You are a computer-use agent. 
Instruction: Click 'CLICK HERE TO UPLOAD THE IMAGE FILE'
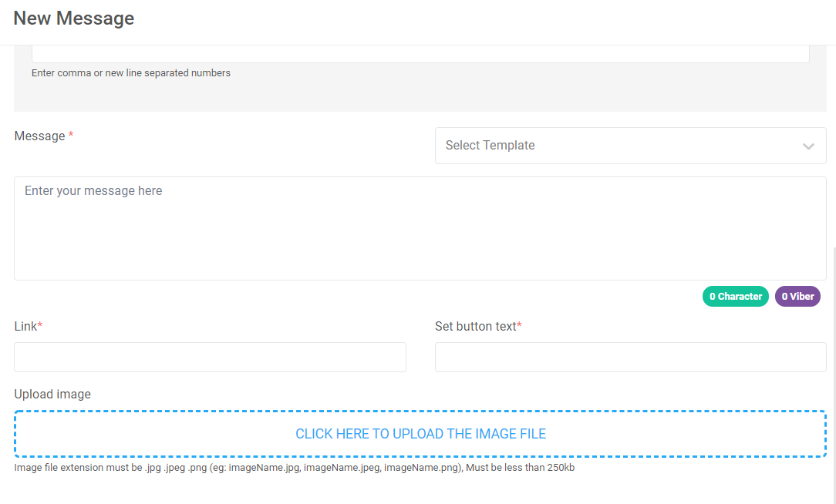(x=420, y=434)
